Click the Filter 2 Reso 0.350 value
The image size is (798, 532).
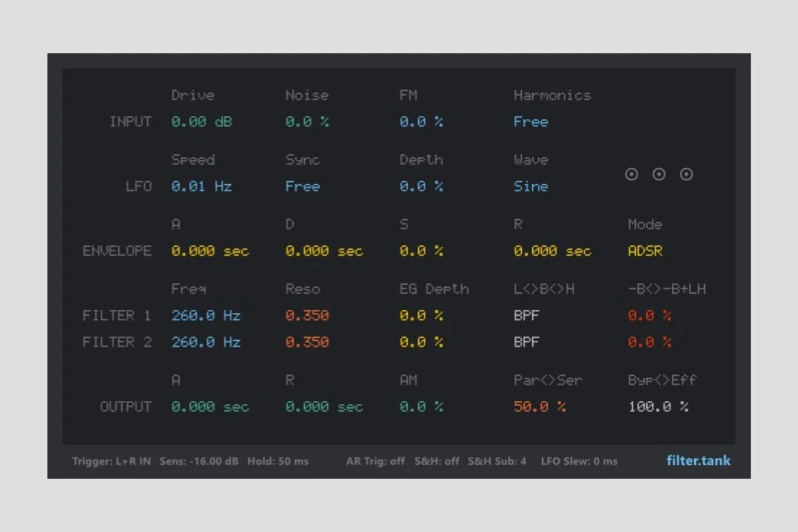click(x=307, y=342)
